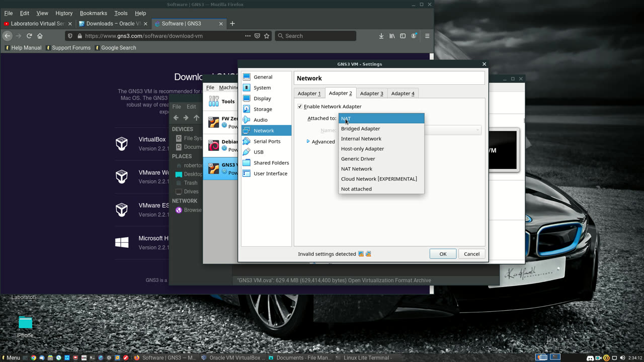Bookmark this page with star icon
Image resolution: width=644 pixels, height=362 pixels.
[267, 36]
